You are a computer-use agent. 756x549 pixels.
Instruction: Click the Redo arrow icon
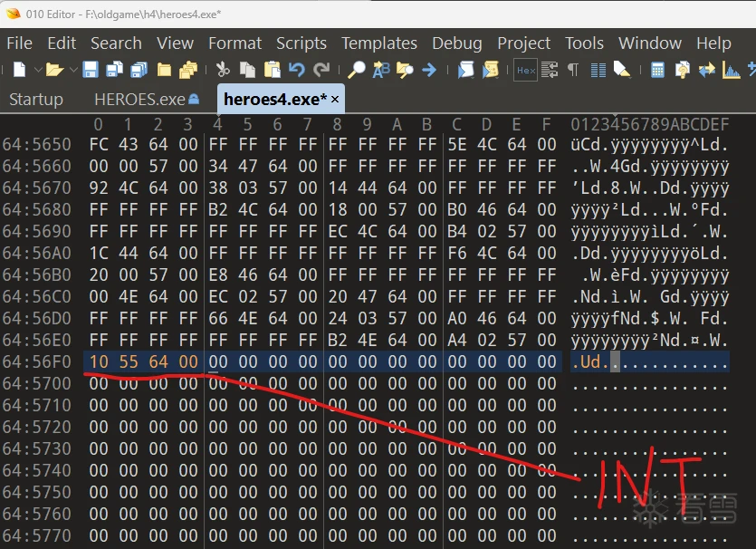(321, 70)
